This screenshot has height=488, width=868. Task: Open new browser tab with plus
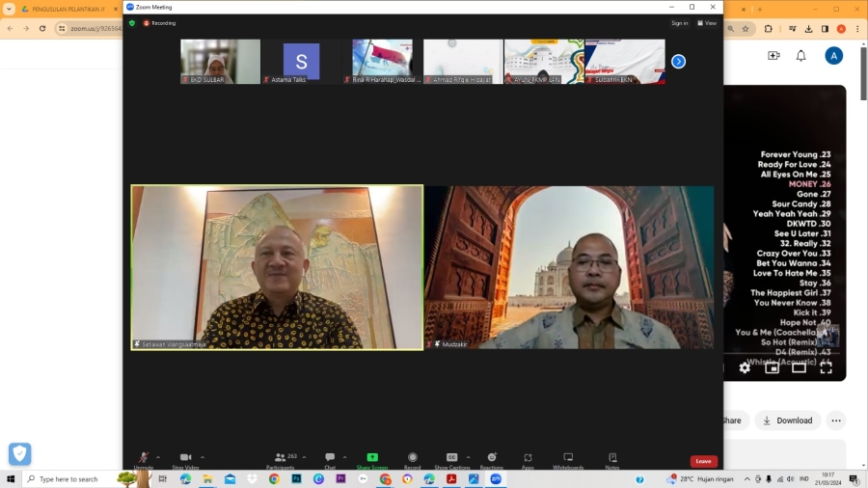coord(760,9)
